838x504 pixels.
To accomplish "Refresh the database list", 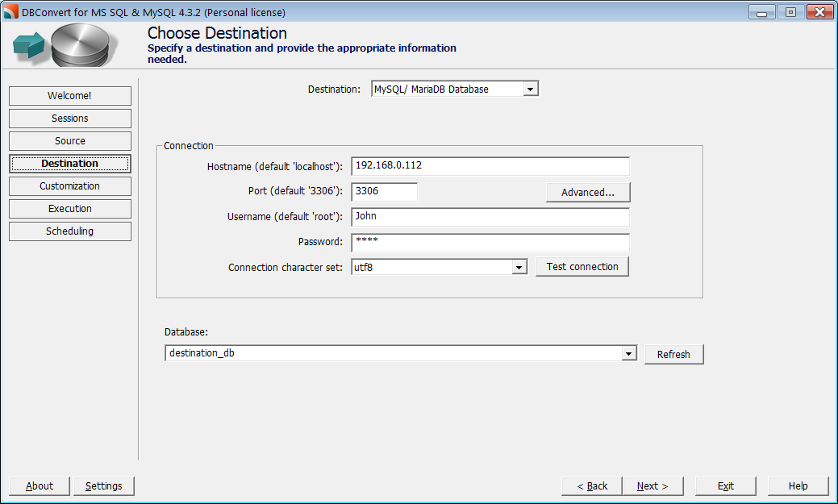I will (x=674, y=354).
